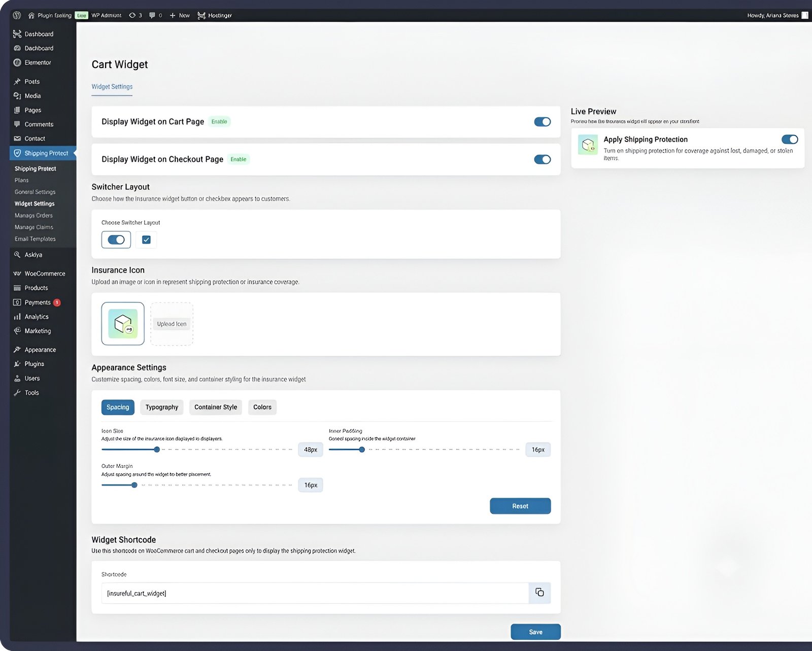Click the Media icon in the sidebar
This screenshot has width=812, height=651.
click(17, 95)
